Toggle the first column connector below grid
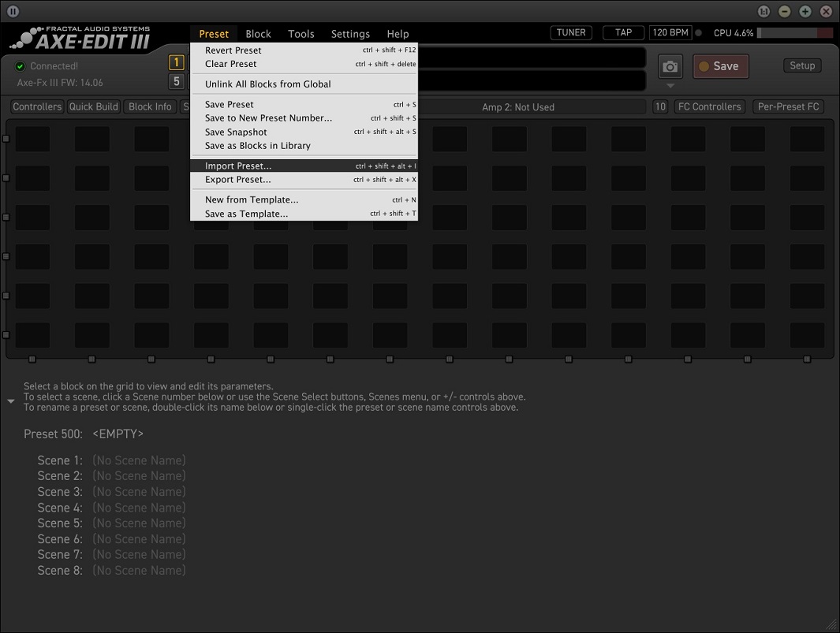The width and height of the screenshot is (840, 633). 32,359
